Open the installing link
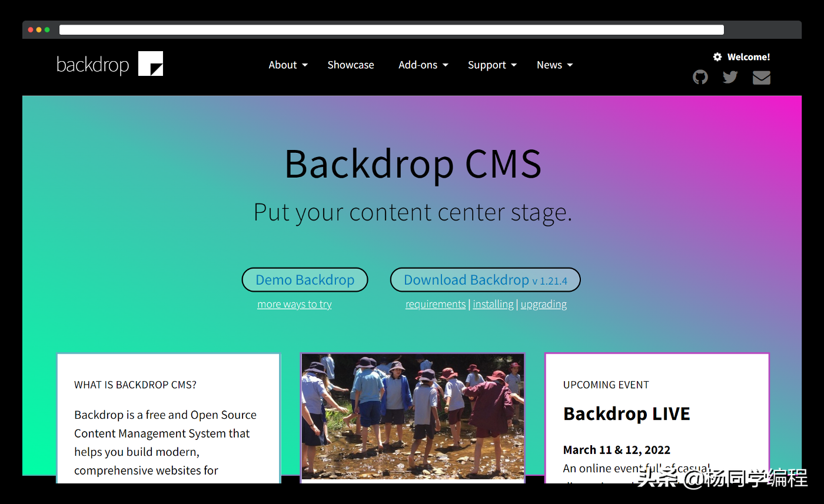This screenshot has width=824, height=504. click(x=493, y=304)
